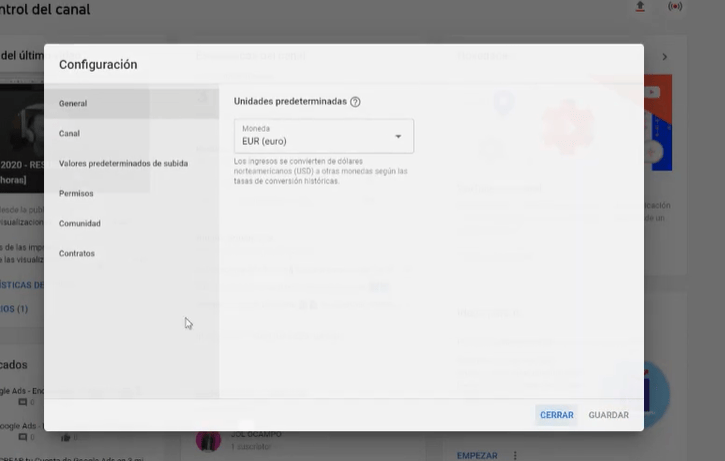Click the currency conversion explanation text
Image resolution: width=725 pixels, height=461 pixels.
tap(320, 171)
